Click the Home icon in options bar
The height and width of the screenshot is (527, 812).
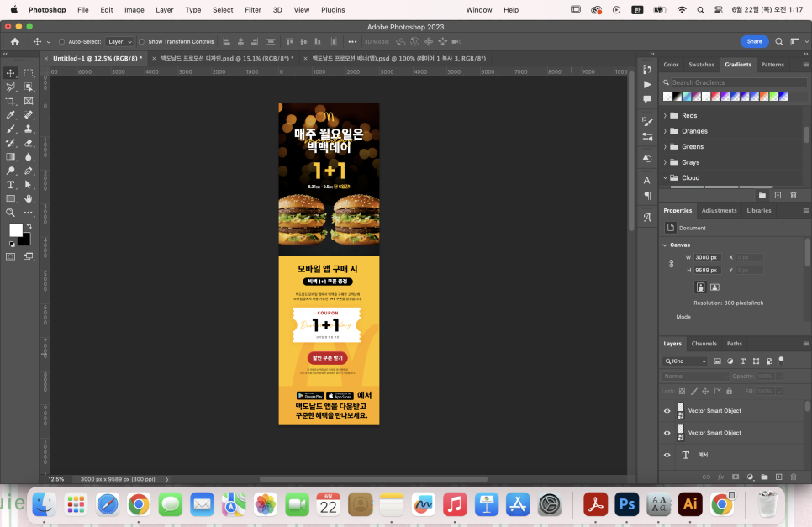click(x=15, y=41)
